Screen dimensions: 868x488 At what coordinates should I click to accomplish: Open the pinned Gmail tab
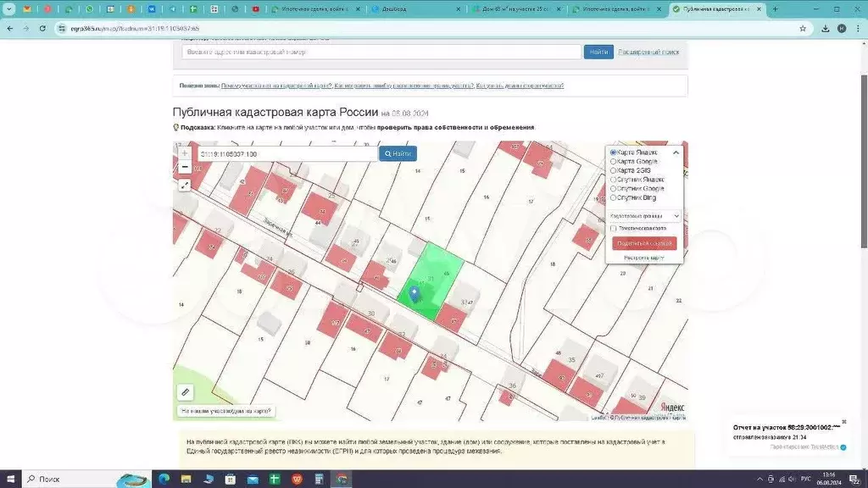click(26, 8)
